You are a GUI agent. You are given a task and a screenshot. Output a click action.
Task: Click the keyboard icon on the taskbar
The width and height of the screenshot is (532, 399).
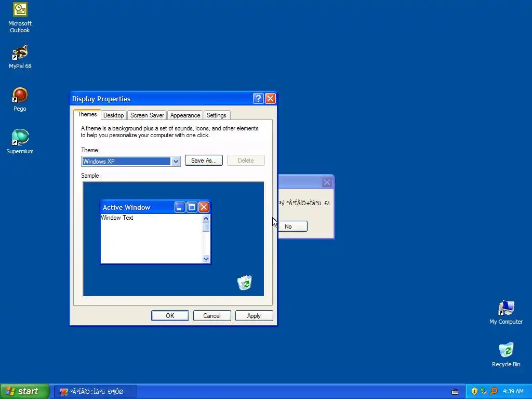[455, 392]
